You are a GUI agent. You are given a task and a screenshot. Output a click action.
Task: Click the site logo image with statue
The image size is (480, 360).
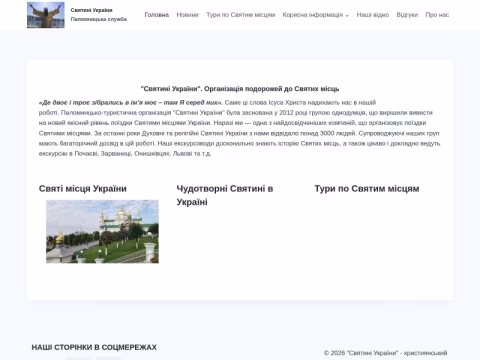click(46, 15)
